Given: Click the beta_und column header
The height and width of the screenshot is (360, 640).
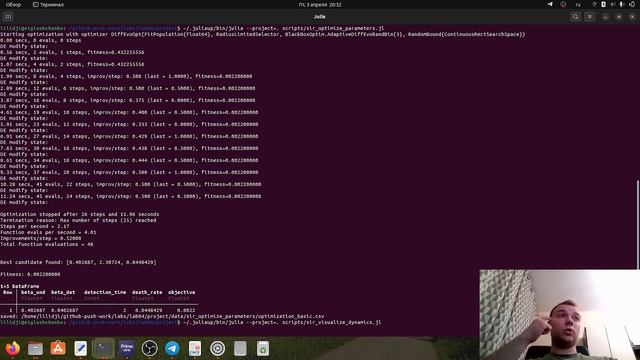Looking at the screenshot, I should (33, 292).
